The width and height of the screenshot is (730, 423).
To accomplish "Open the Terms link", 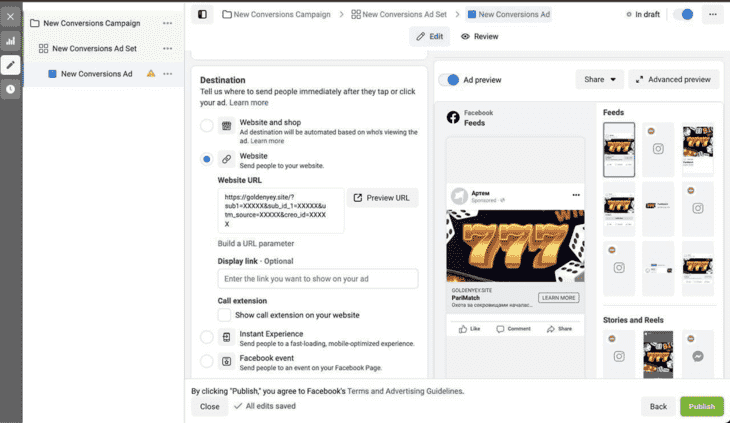I will point(358,391).
